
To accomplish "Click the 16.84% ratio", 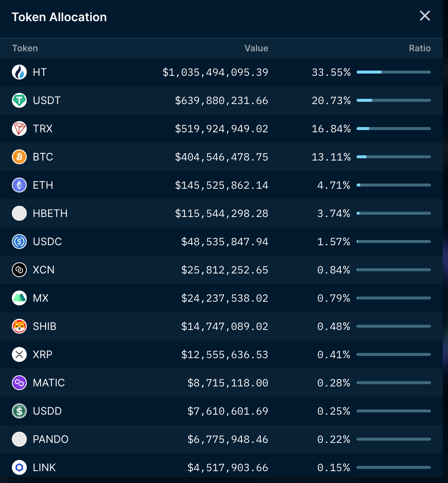I will (x=331, y=129).
